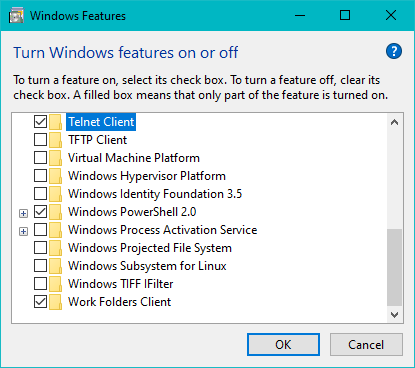This screenshot has width=415, height=368.
Task: Click the Virtual Machine Platform folder icon
Action: pyautogui.click(x=55, y=158)
